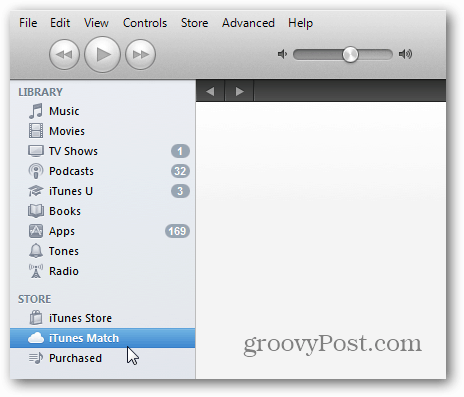The width and height of the screenshot is (464, 397).
Task: Click the iTunes U graduation cap icon
Action: (x=36, y=191)
